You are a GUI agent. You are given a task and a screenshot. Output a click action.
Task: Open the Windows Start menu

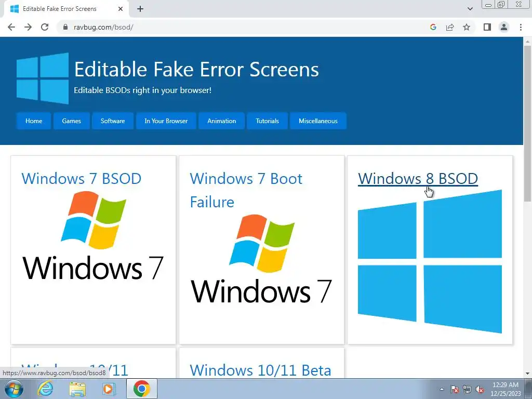(14, 389)
